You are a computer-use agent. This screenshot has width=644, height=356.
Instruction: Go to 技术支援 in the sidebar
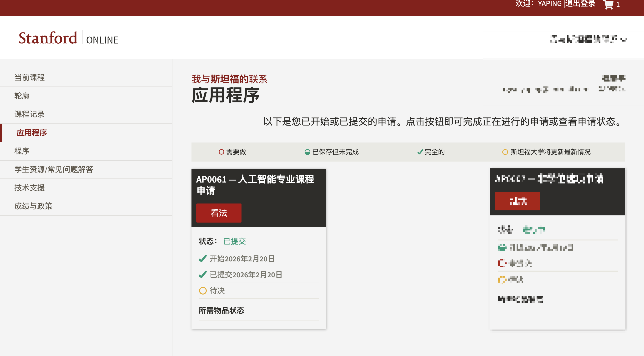tap(86, 188)
